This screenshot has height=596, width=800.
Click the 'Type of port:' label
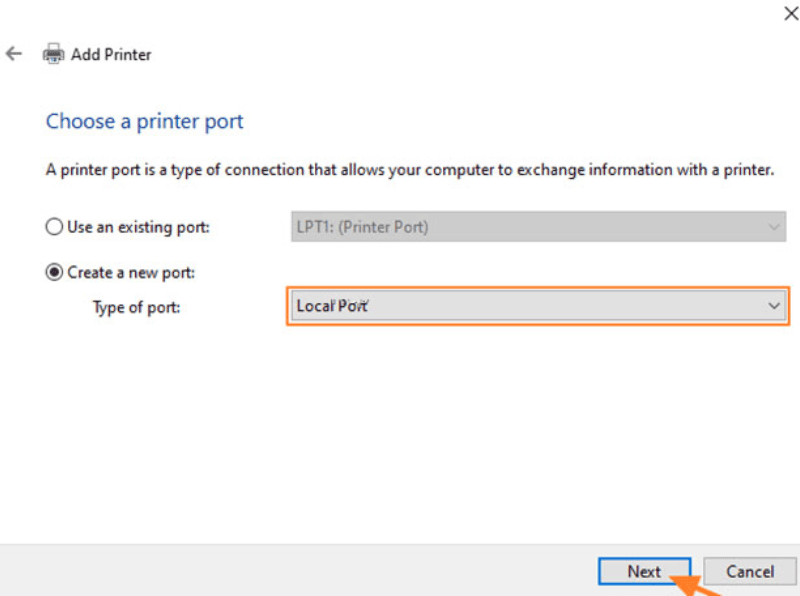click(x=136, y=307)
